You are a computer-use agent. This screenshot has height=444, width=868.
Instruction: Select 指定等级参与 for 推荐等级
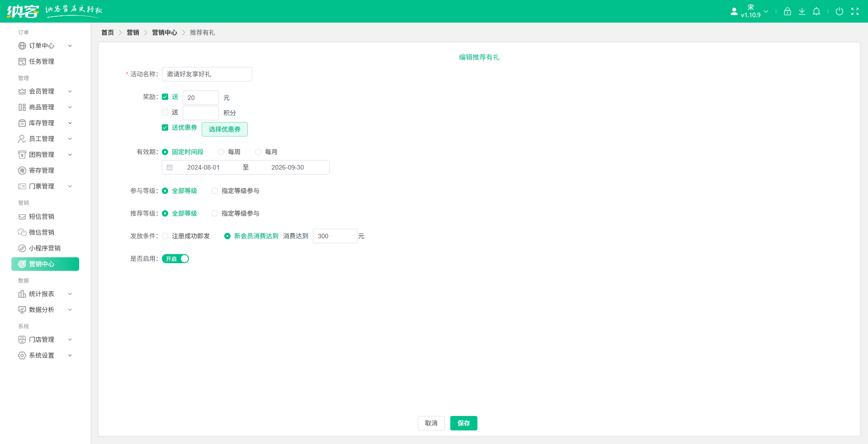[215, 213]
